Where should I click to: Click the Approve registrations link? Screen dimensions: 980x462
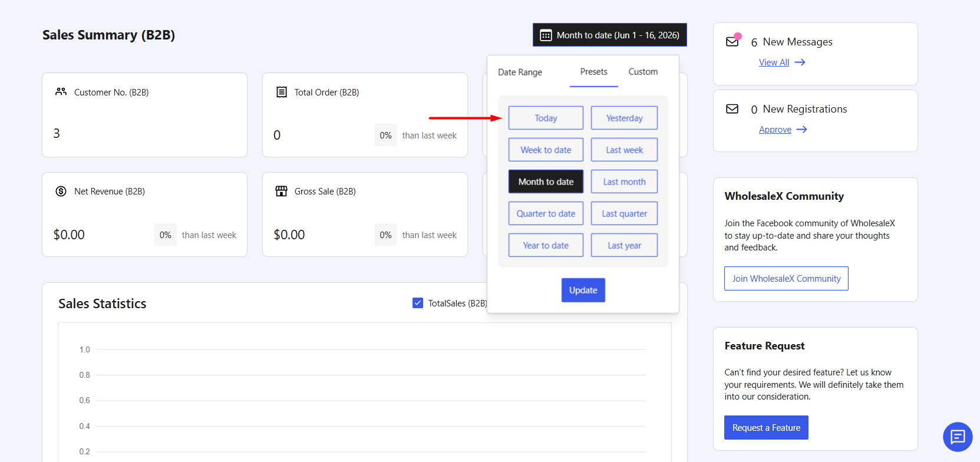pyautogui.click(x=775, y=130)
